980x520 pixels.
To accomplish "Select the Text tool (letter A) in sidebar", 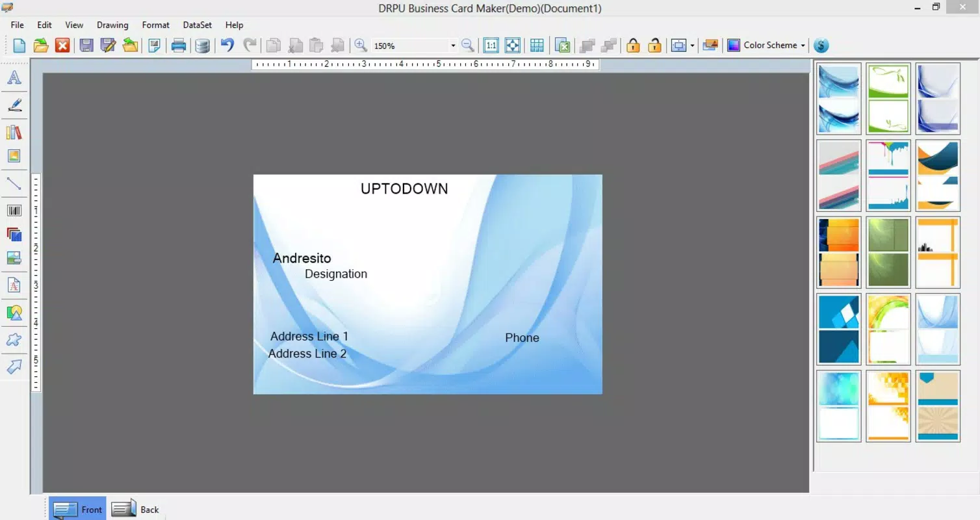I will tap(14, 78).
